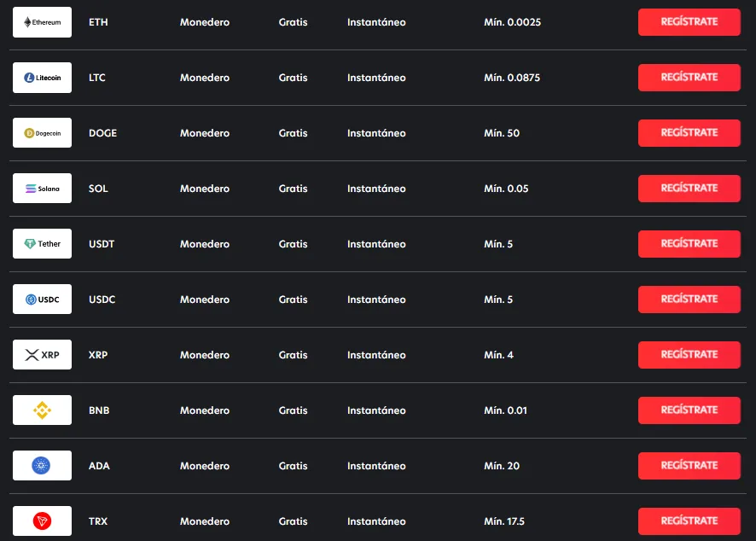Choose the Dogecoin logo icon
The height and width of the screenshot is (541, 756).
click(42, 133)
